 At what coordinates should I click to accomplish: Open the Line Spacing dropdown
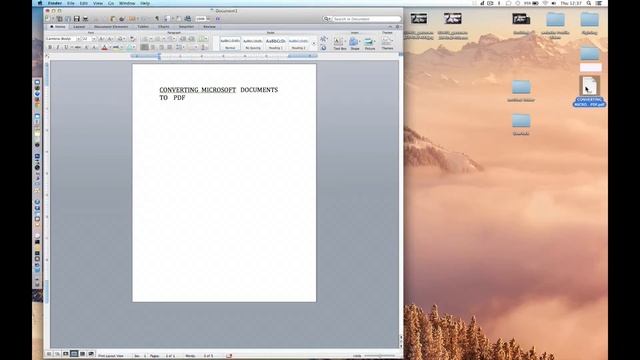(x=180, y=47)
